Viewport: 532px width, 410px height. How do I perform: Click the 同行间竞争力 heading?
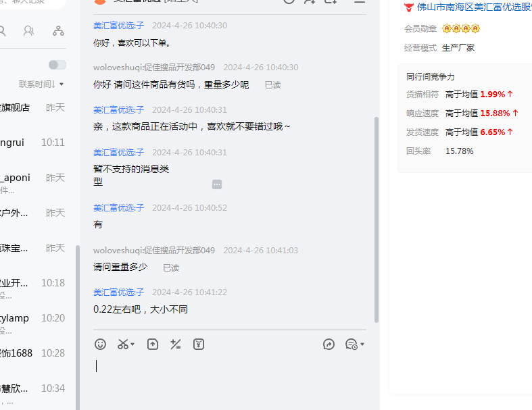pyautogui.click(x=430, y=77)
